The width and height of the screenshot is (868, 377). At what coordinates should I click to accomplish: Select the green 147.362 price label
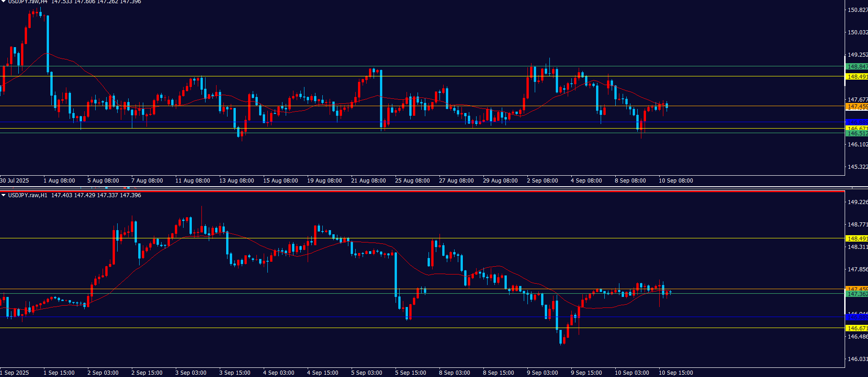(x=857, y=294)
